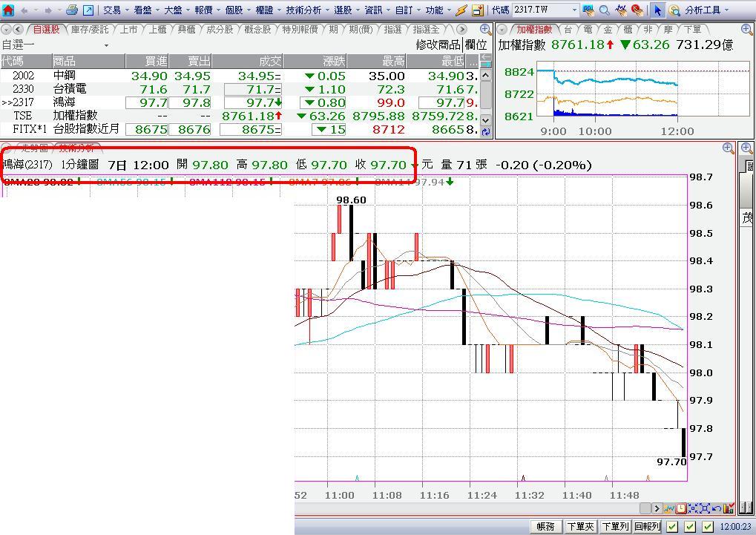Select the 下單 tab in the index panel

[x=692, y=30]
